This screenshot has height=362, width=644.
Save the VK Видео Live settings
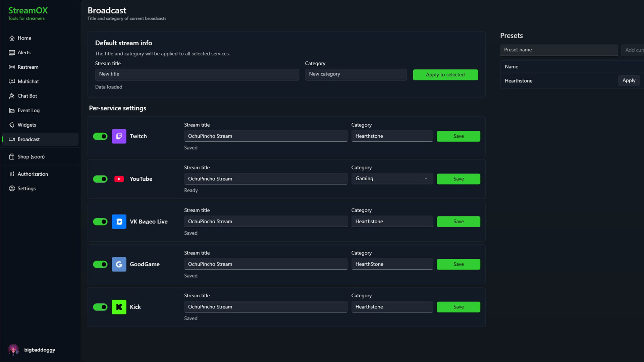[458, 222]
